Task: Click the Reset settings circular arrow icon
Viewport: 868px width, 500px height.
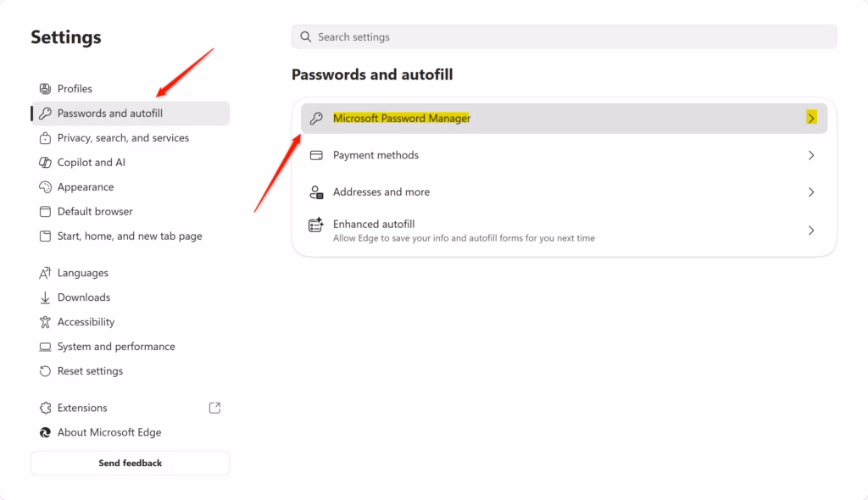Action: tap(45, 371)
